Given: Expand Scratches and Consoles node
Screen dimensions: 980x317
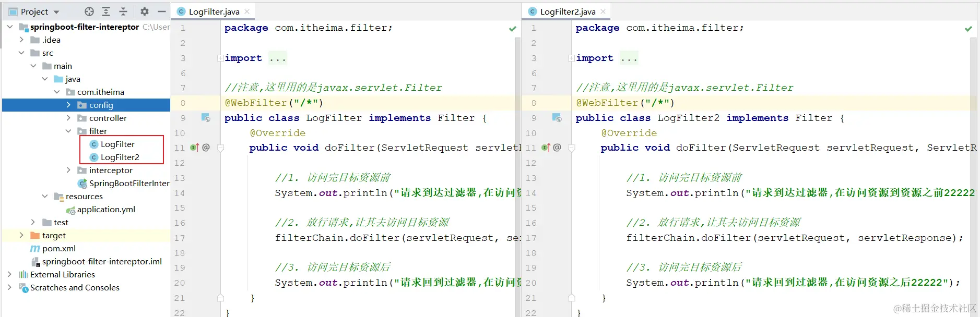Looking at the screenshot, I should tap(9, 287).
